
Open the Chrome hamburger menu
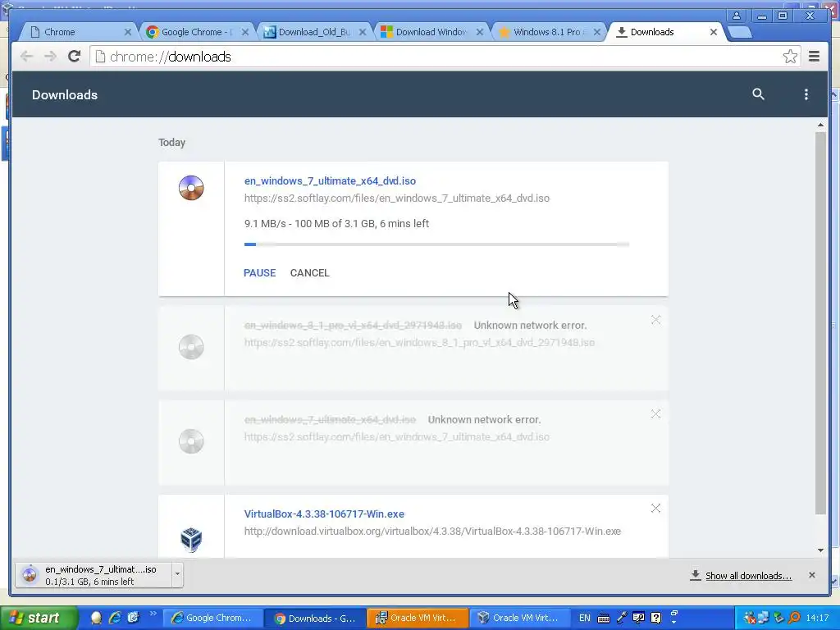click(815, 57)
